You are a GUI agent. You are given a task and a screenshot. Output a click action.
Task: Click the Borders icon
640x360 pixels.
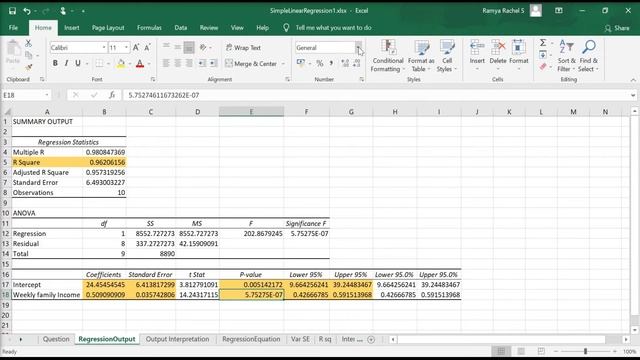pos(99,63)
